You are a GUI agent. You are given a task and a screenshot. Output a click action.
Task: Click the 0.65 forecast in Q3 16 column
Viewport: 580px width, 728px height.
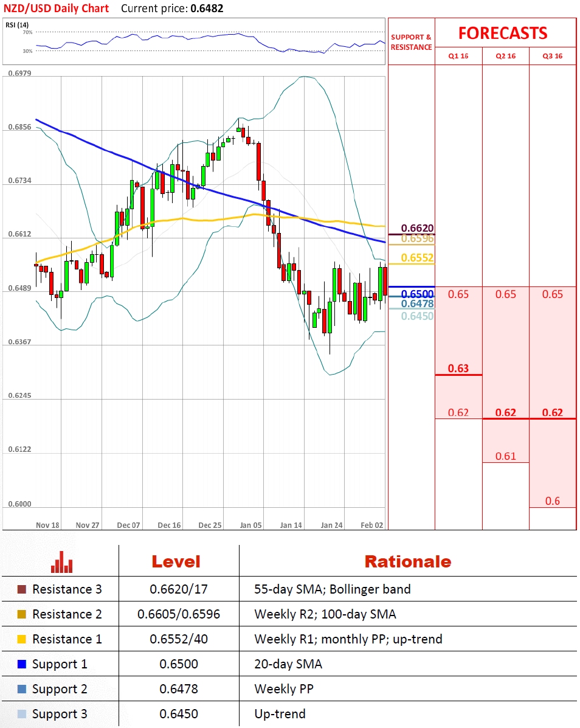(x=553, y=294)
